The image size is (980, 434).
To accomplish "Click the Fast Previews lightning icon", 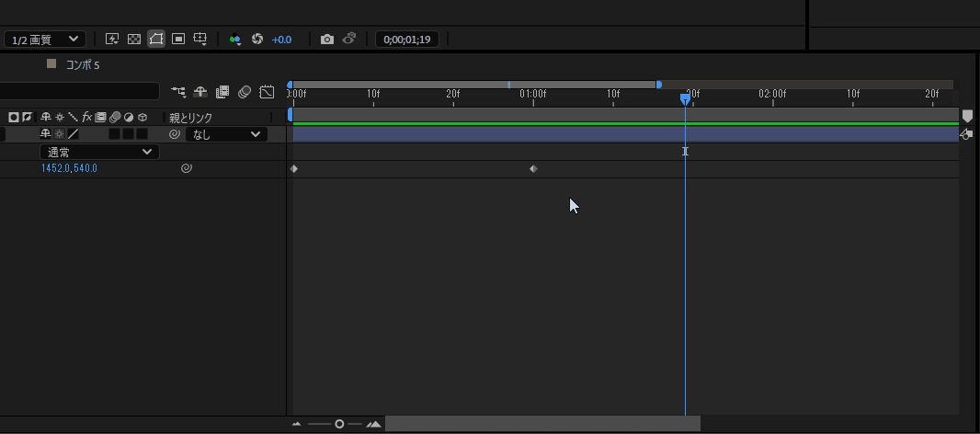I will [112, 39].
